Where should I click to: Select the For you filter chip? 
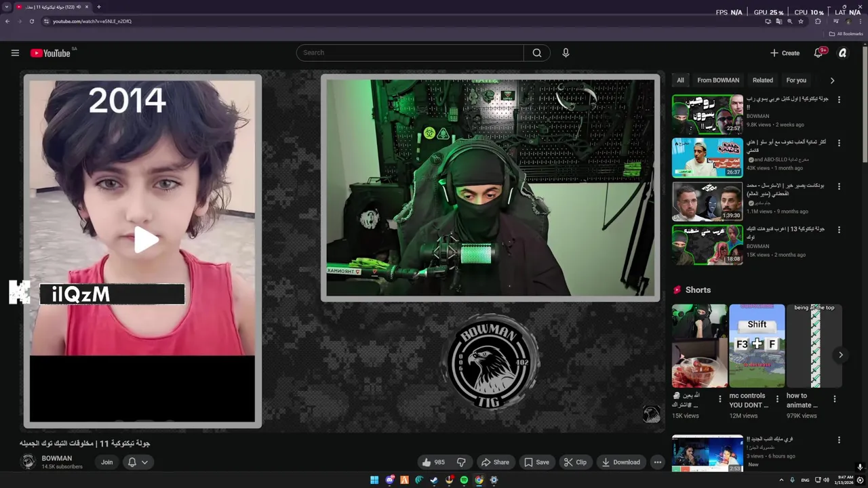coord(796,80)
